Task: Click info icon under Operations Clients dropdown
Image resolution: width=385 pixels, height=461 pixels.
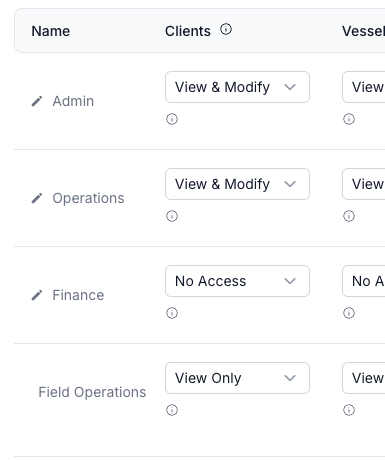Action: point(172,216)
